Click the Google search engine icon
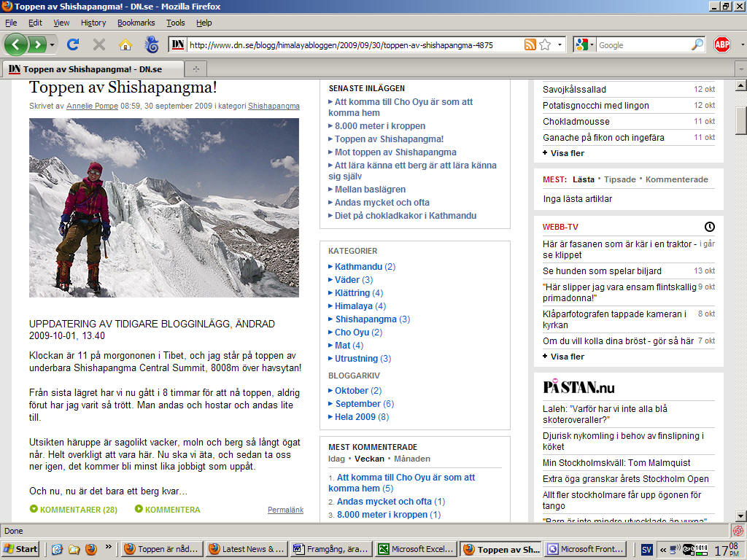747x560 pixels. click(x=581, y=44)
